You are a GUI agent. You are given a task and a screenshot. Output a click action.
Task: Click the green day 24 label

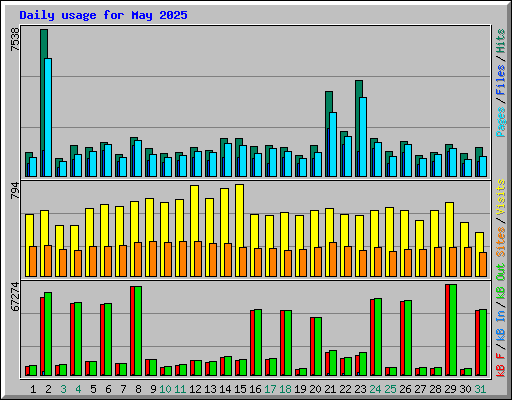point(375,389)
